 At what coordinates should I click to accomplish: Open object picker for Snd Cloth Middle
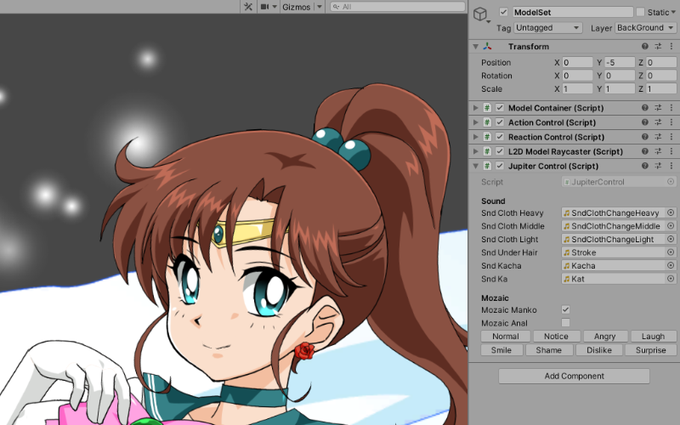[x=670, y=226]
